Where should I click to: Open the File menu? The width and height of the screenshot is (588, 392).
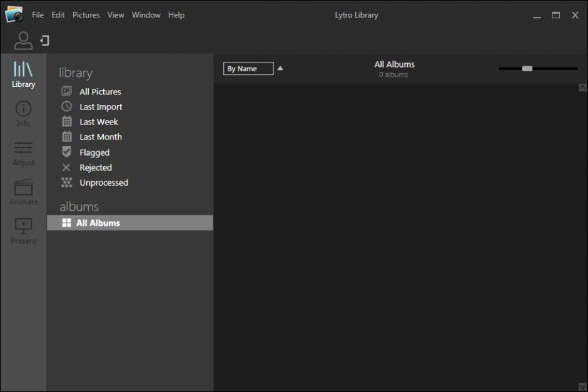pyautogui.click(x=38, y=15)
